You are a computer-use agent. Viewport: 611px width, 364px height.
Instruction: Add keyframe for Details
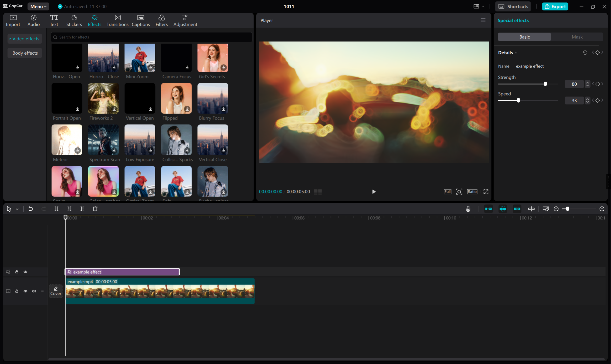coord(597,52)
